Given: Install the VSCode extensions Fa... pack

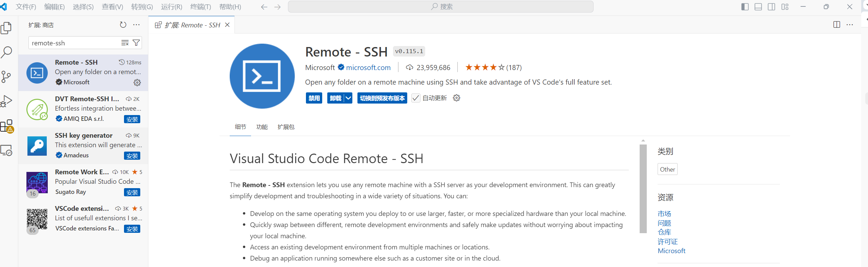Looking at the screenshot, I should 132,229.
